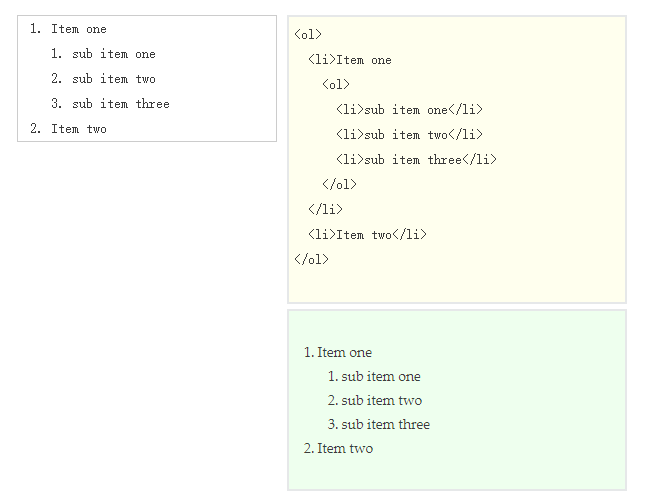
Task: Click 'Item two' in the green preview panel
Action: [345, 449]
